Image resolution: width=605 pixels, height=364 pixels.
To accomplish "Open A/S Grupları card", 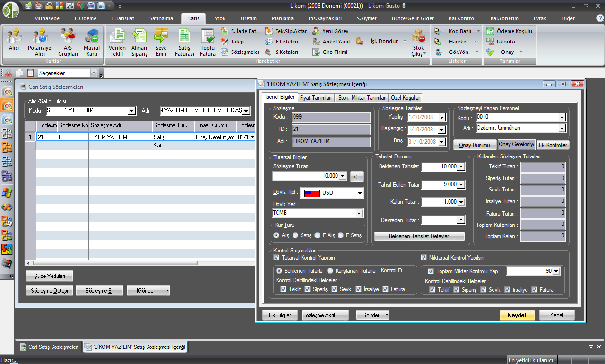I will (68, 42).
